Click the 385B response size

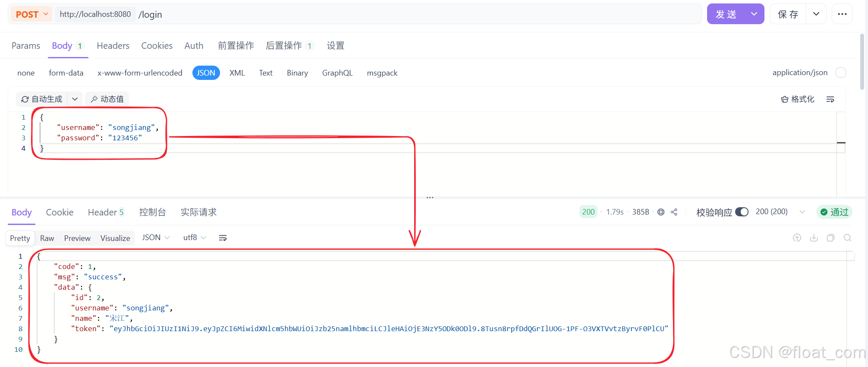pyautogui.click(x=641, y=212)
